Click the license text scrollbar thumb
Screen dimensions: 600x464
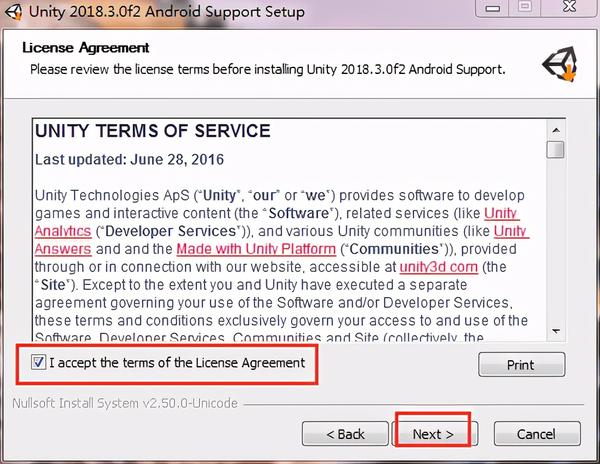[x=555, y=150]
